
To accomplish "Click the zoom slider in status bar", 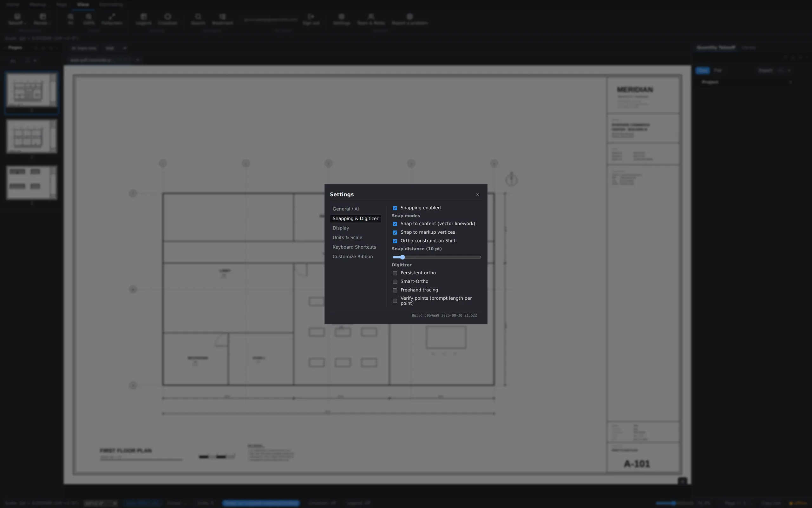I will 674,503.
